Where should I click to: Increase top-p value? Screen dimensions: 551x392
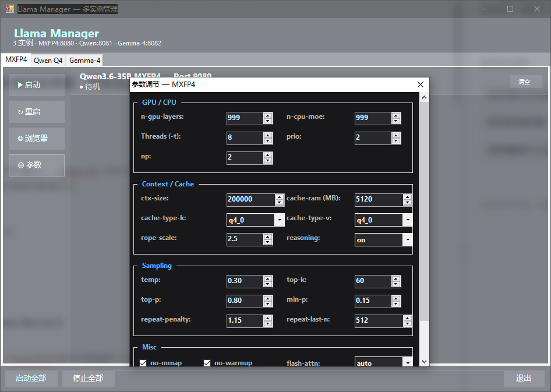tap(268, 298)
